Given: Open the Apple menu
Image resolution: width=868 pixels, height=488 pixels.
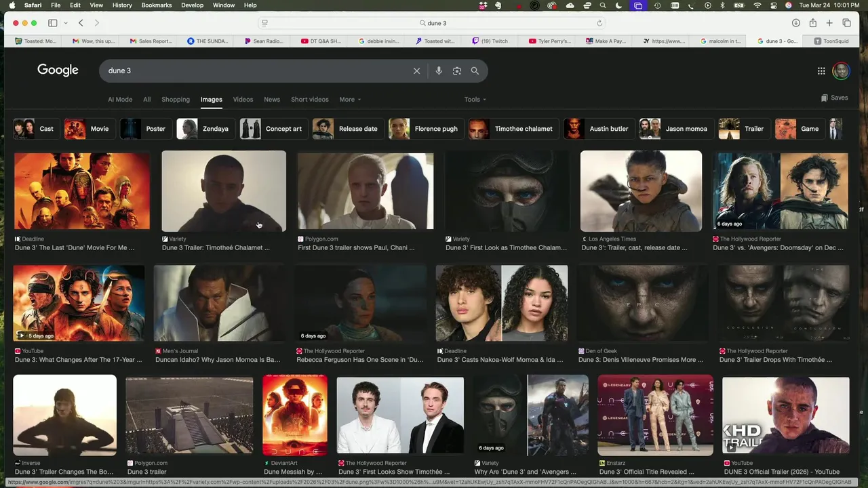Looking at the screenshot, I should pos(12,5).
